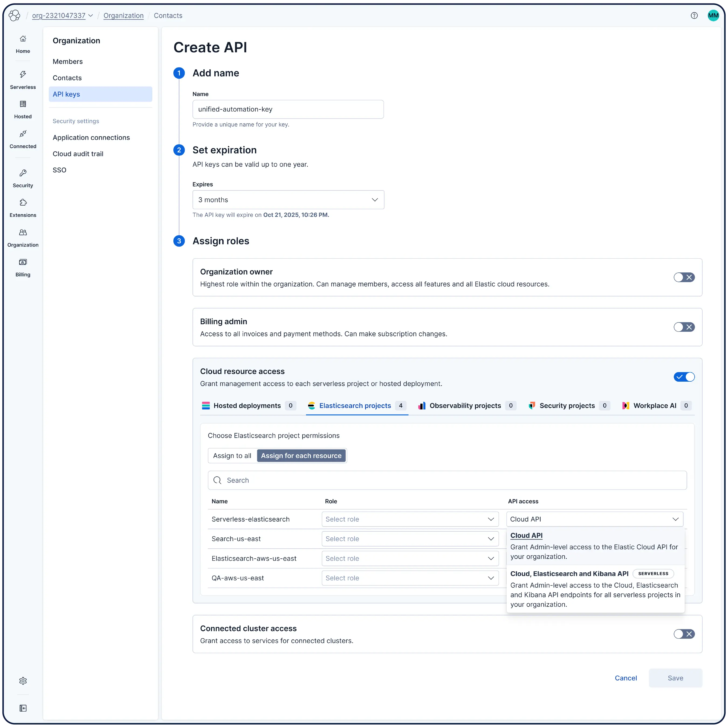Open role dropdown for Elasticsearch-aws-us-east
This screenshot has width=728, height=728.
point(410,558)
